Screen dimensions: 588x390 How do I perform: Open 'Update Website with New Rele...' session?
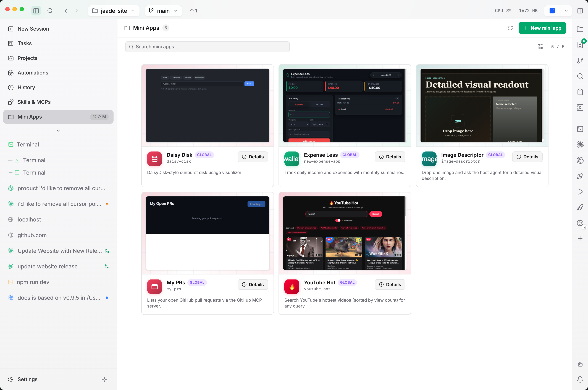coord(58,251)
